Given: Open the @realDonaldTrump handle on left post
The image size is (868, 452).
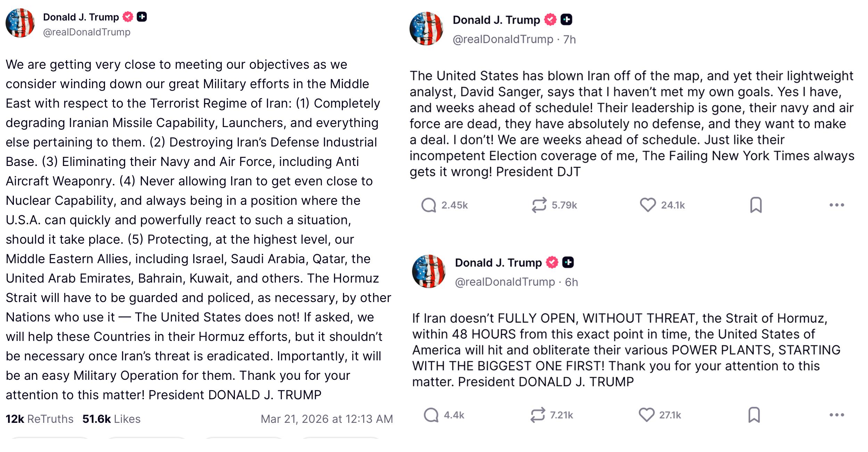Looking at the screenshot, I should click(87, 32).
